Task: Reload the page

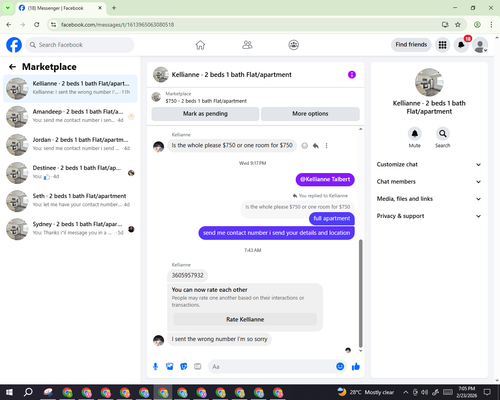Action: click(37, 25)
